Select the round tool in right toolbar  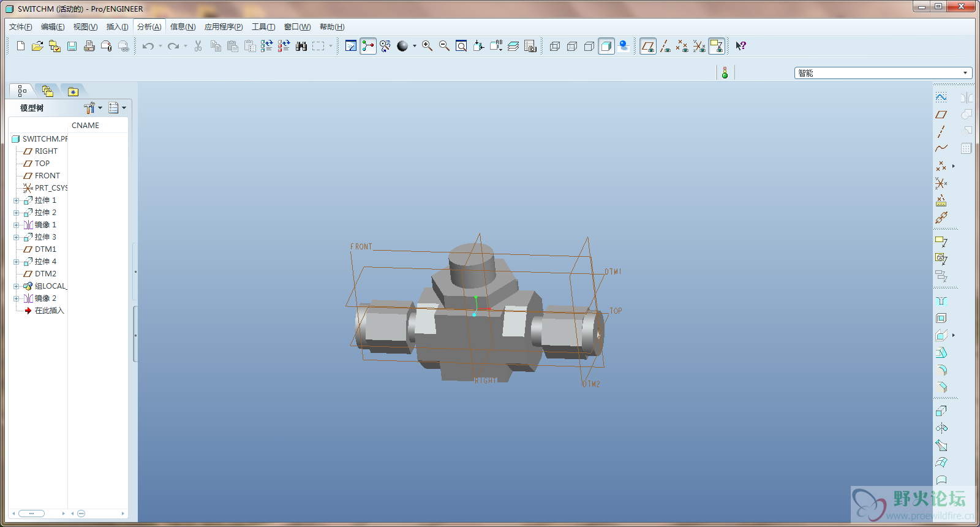941,370
